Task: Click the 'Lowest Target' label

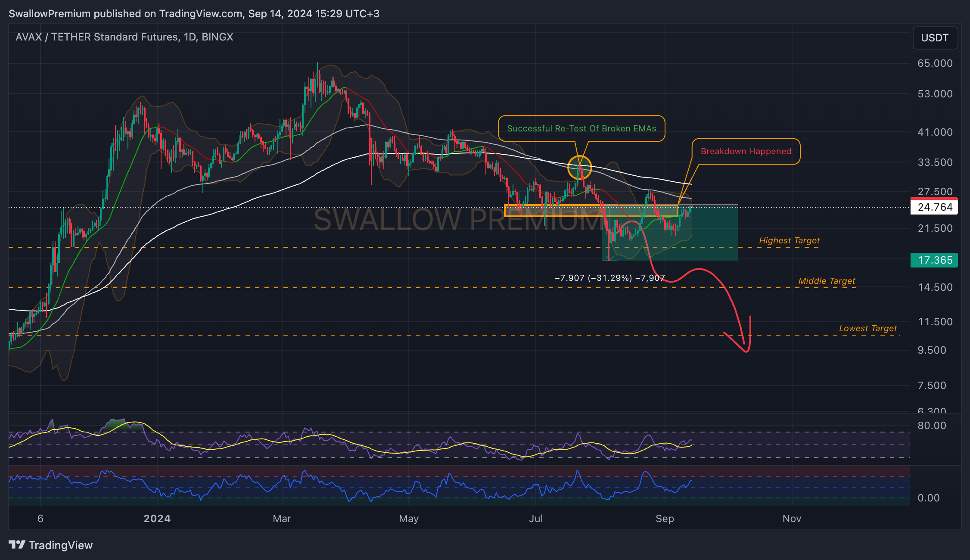Action: [868, 328]
